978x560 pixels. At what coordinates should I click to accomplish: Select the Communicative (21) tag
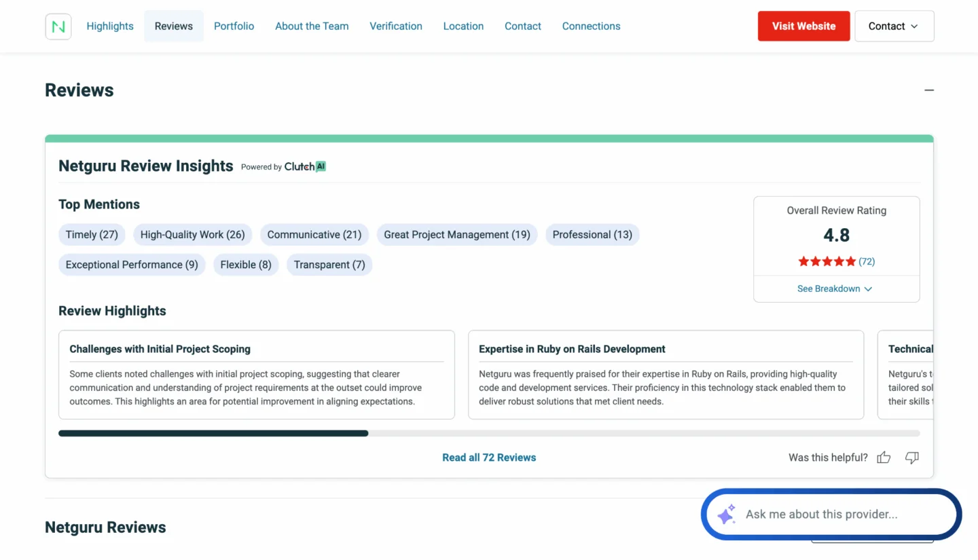point(314,235)
